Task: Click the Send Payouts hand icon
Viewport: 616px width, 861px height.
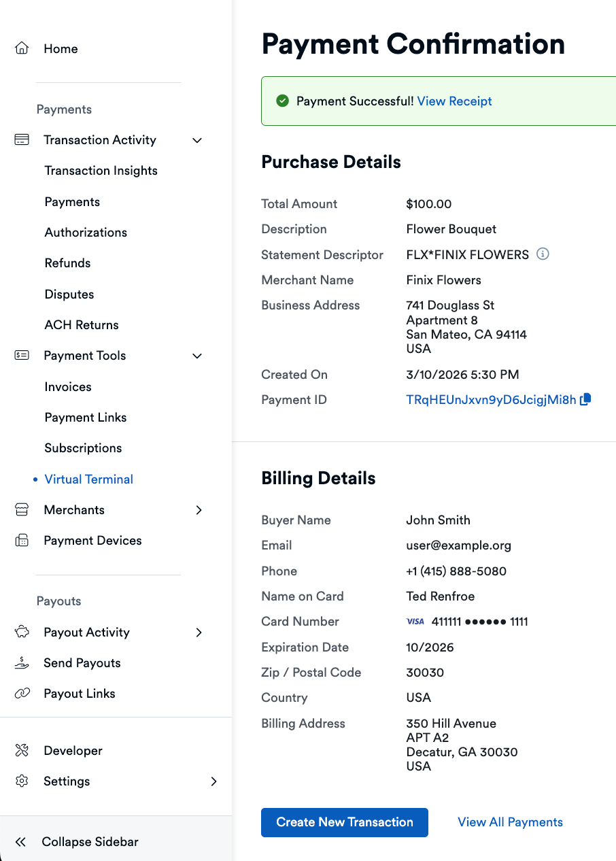Action: 22,662
